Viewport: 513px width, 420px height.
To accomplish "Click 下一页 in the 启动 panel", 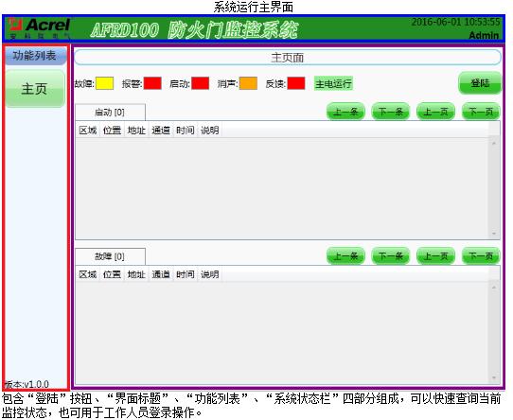I will [x=481, y=112].
